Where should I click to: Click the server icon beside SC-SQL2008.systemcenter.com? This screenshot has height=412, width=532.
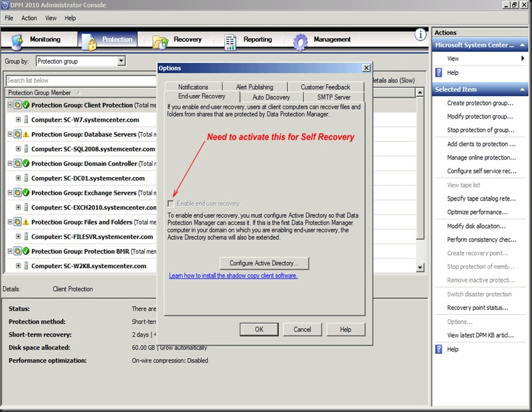26,149
